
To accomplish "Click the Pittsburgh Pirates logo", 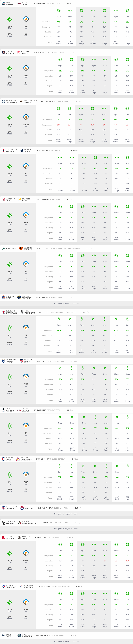I will coord(20,200).
